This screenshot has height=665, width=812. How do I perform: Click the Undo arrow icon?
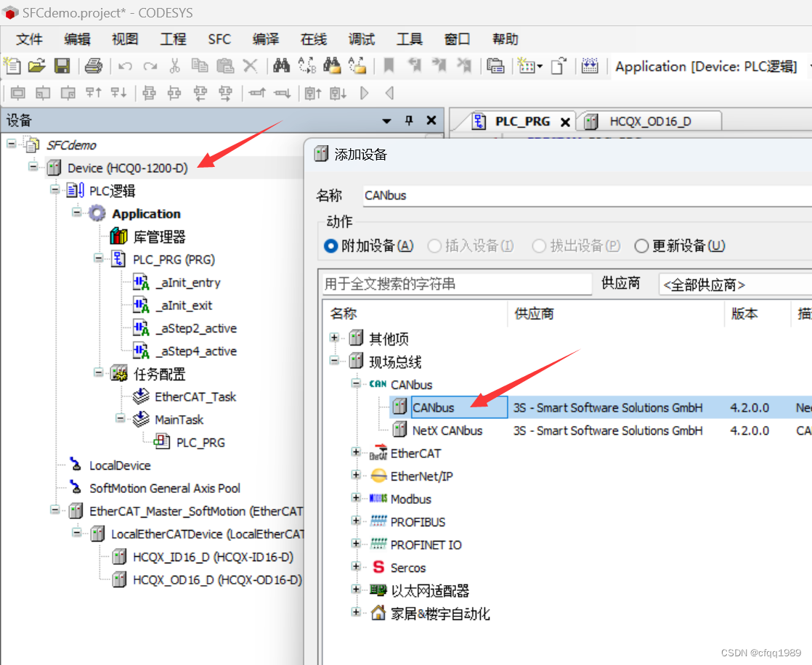tap(125, 66)
